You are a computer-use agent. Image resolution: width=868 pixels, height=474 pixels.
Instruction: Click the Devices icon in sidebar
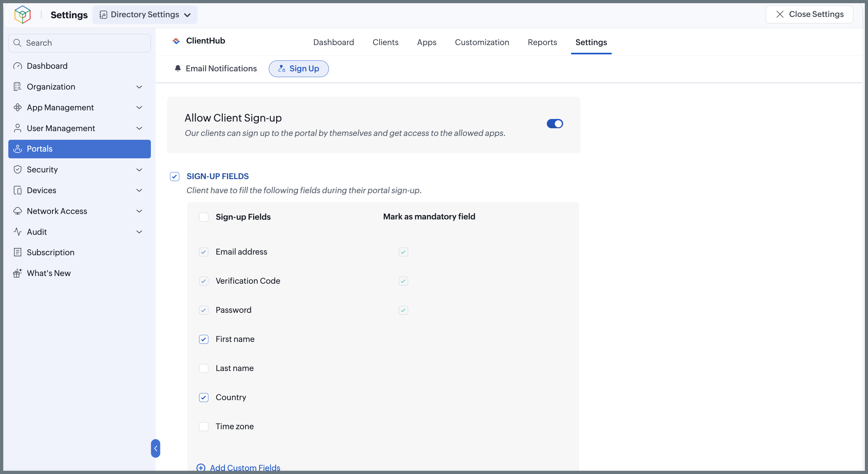coord(18,190)
